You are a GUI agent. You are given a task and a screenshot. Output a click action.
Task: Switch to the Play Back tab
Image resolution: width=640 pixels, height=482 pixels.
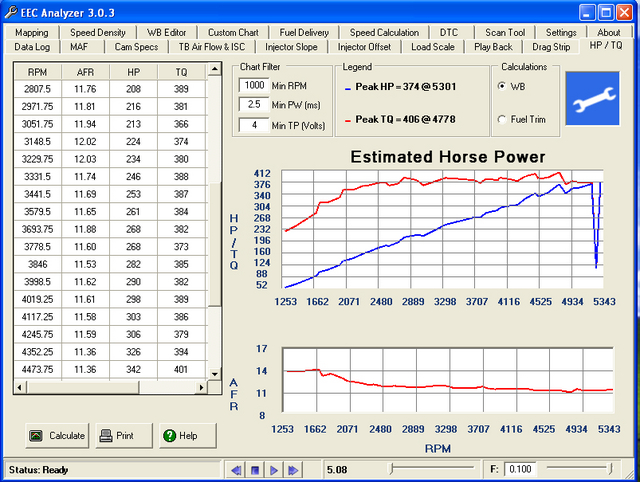pos(493,47)
